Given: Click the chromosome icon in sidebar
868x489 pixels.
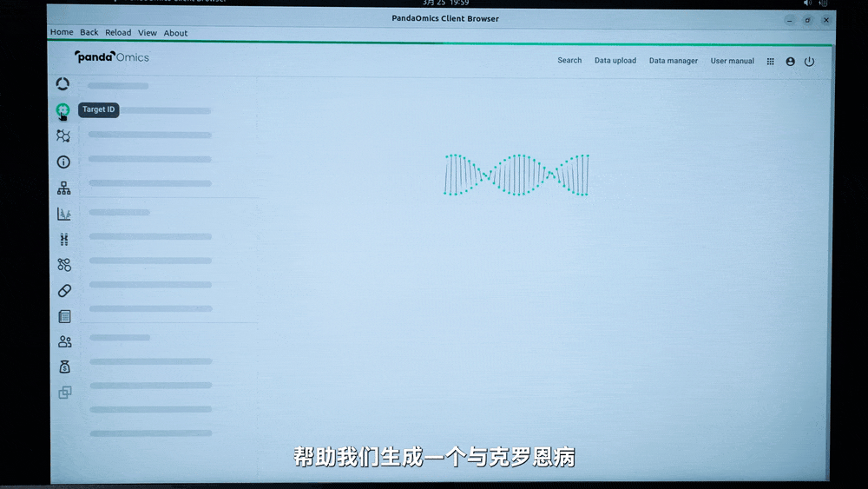Looking at the screenshot, I should tap(63, 240).
